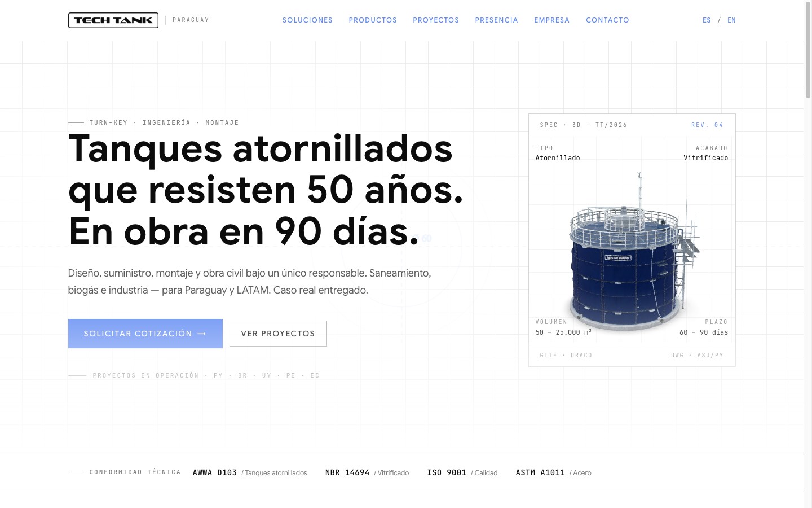This screenshot has width=812, height=508.
Task: Click the Tech Tank logo
Action: [113, 20]
